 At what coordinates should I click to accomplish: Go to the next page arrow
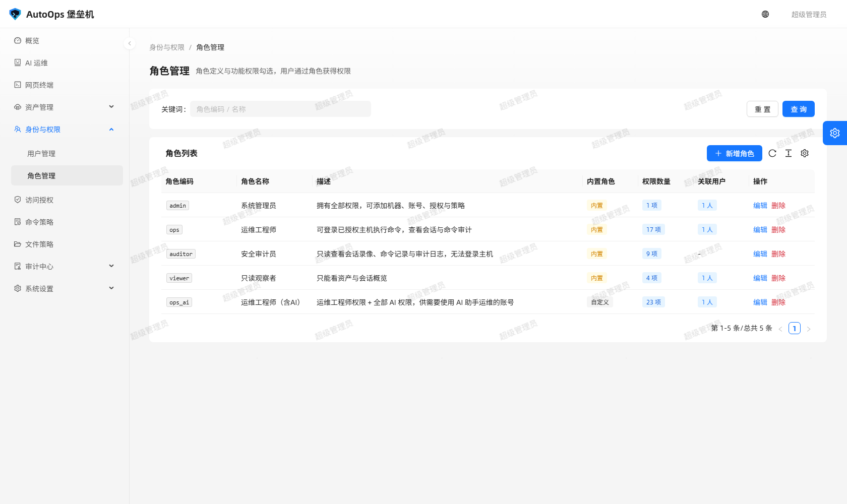[809, 329]
